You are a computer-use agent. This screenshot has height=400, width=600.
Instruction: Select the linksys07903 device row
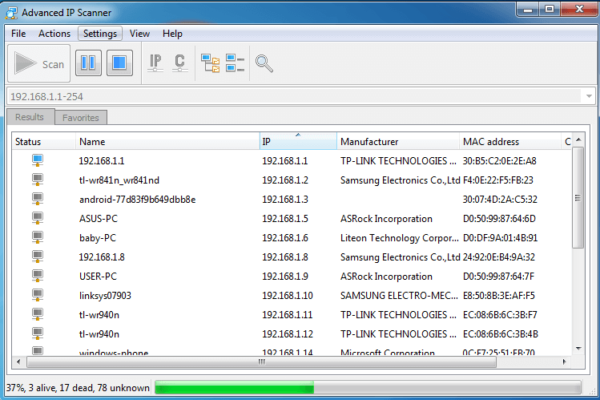105,295
